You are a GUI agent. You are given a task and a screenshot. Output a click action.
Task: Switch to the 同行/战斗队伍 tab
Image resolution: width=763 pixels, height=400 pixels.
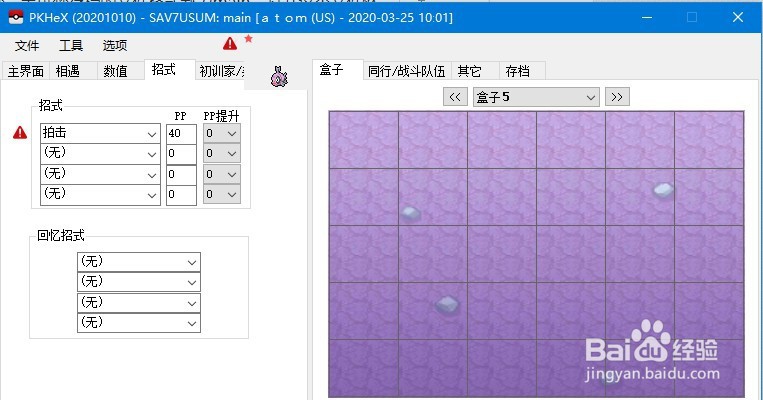407,71
